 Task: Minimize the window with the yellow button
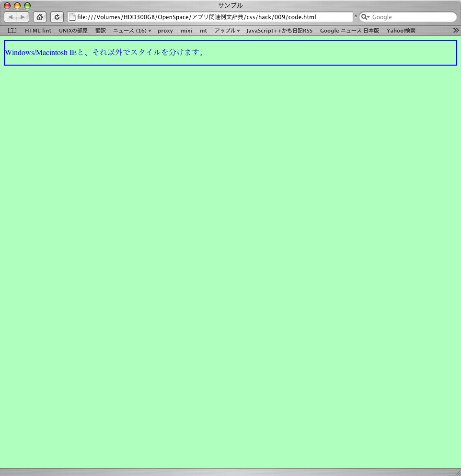(x=17, y=6)
